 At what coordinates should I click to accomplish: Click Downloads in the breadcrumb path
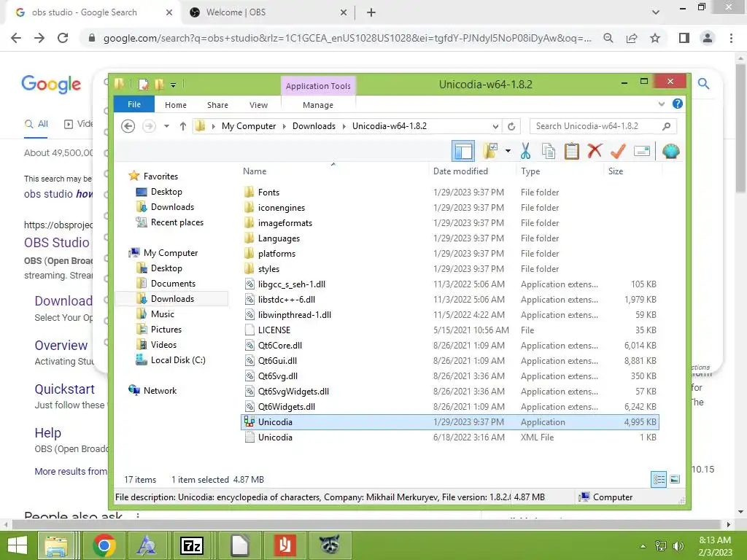(x=314, y=126)
